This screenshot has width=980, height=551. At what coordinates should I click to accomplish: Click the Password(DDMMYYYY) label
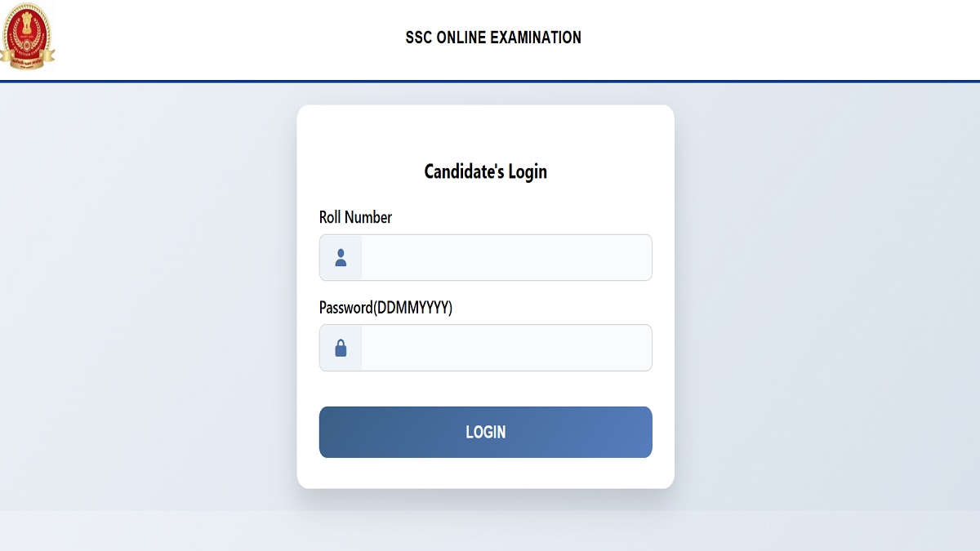[x=385, y=308]
